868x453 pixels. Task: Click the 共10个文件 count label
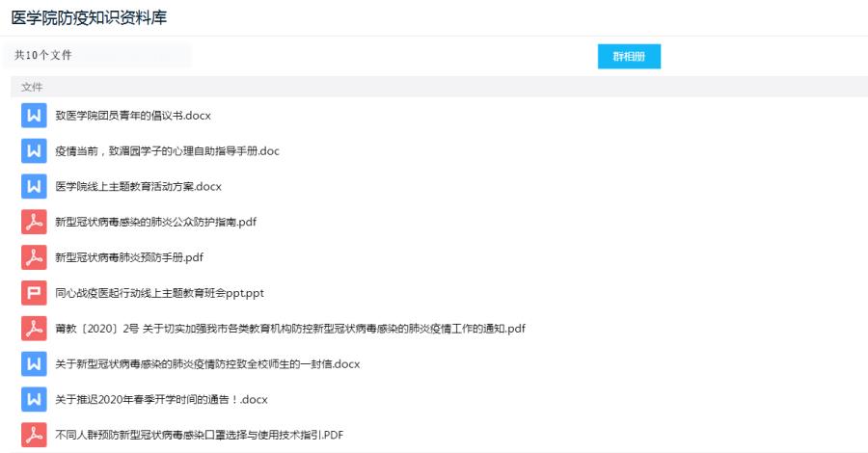pos(43,55)
